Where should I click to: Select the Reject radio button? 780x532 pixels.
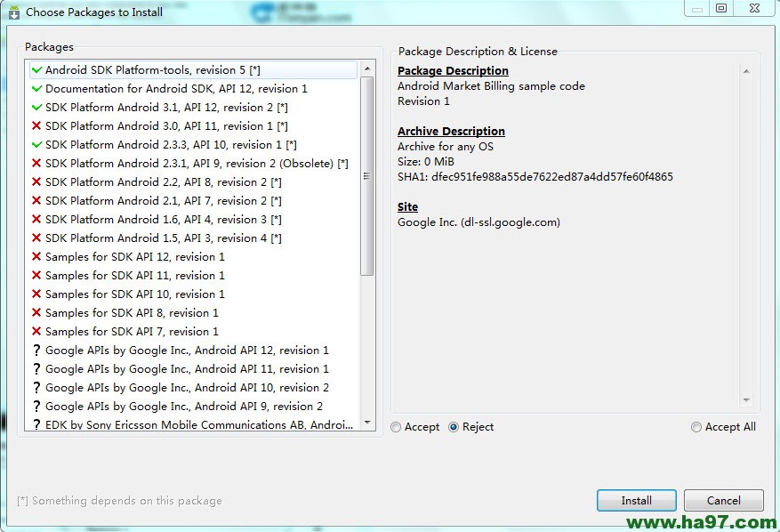(454, 427)
